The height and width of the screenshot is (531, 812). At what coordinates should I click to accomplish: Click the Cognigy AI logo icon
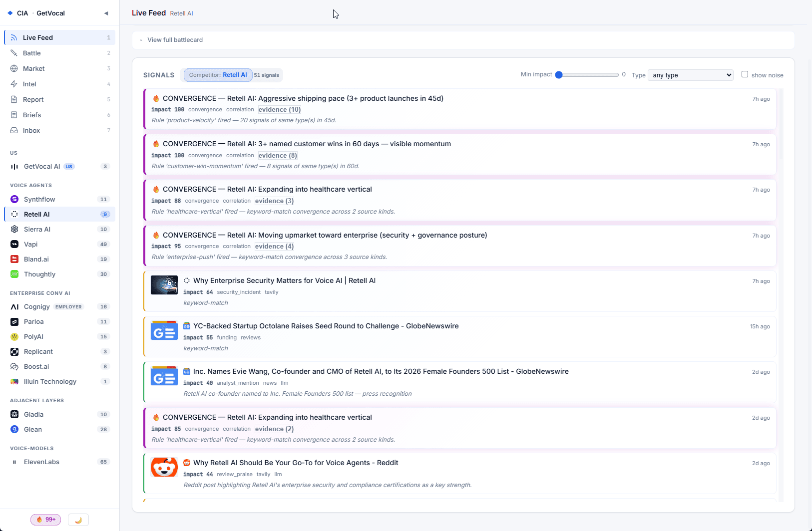tap(14, 306)
